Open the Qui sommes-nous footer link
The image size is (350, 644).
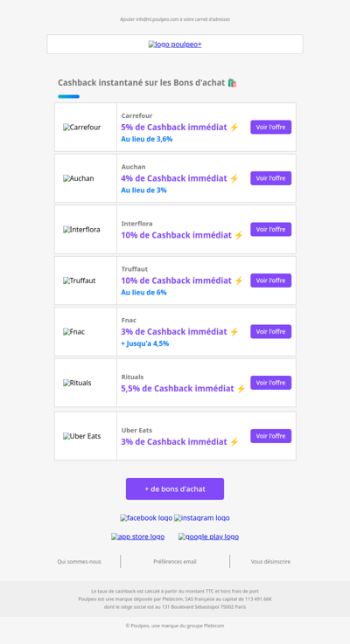pos(80,562)
